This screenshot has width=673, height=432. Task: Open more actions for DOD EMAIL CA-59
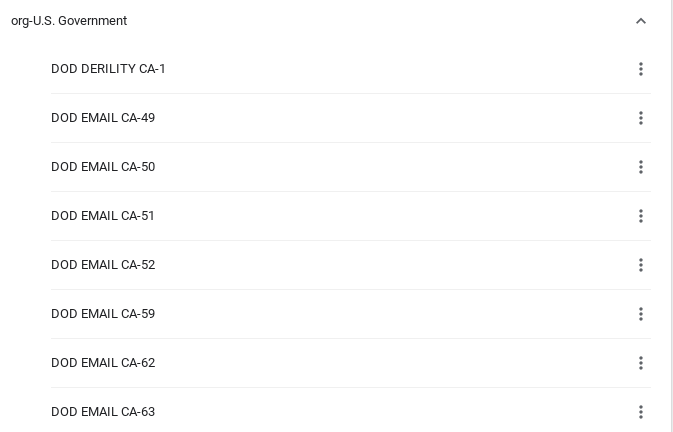(x=641, y=314)
